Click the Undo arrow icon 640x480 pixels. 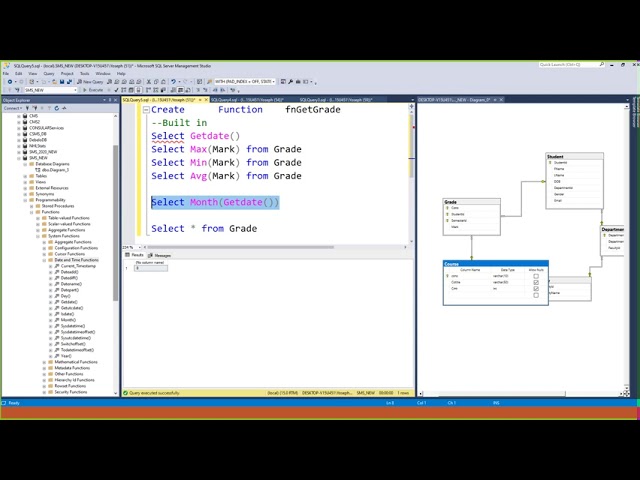(173, 82)
